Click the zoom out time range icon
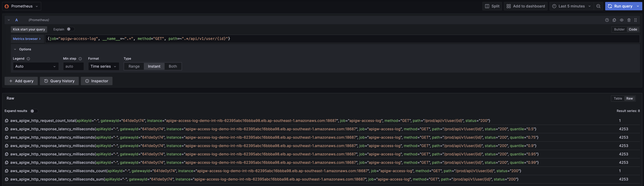The image size is (644, 186). 598,6
